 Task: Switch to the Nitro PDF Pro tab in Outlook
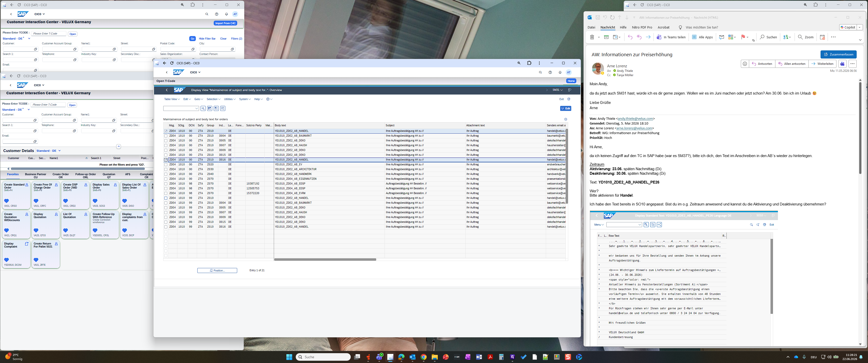[x=642, y=27]
